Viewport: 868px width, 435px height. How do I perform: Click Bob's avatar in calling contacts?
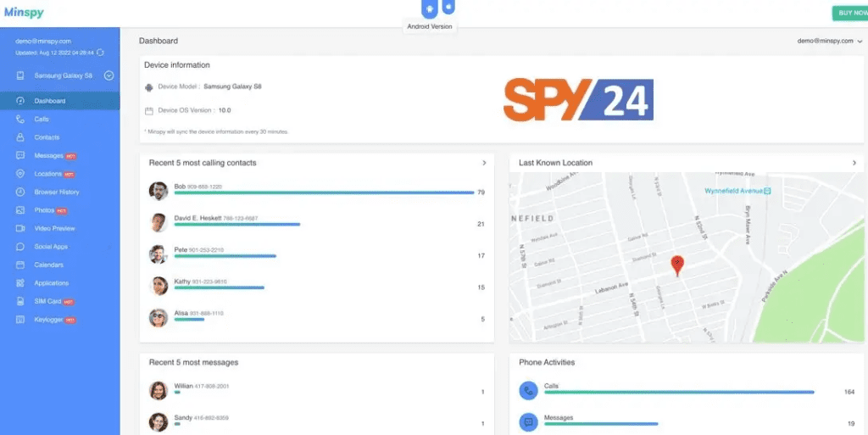[x=159, y=191]
